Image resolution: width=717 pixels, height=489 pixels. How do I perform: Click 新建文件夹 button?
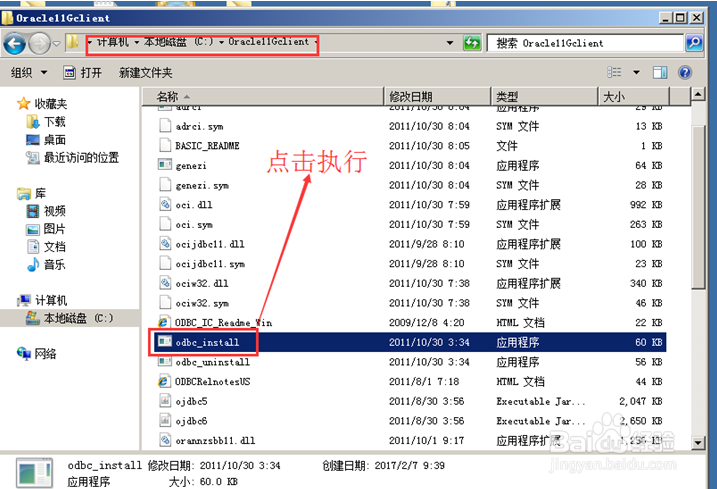(145, 73)
